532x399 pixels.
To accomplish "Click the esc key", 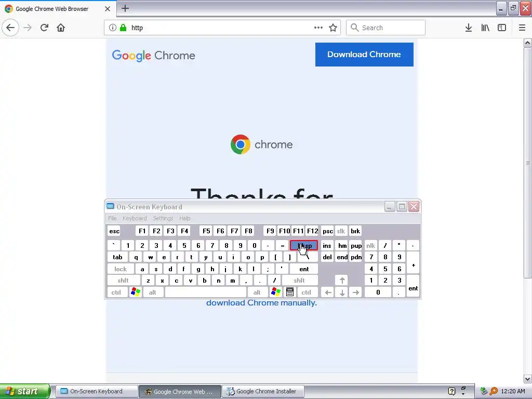I will (114, 231).
